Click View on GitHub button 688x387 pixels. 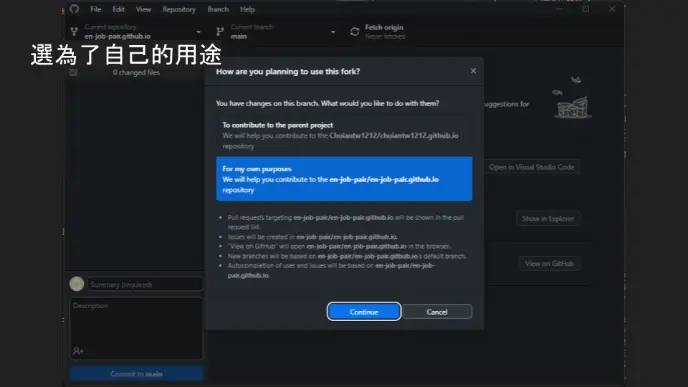(549, 263)
